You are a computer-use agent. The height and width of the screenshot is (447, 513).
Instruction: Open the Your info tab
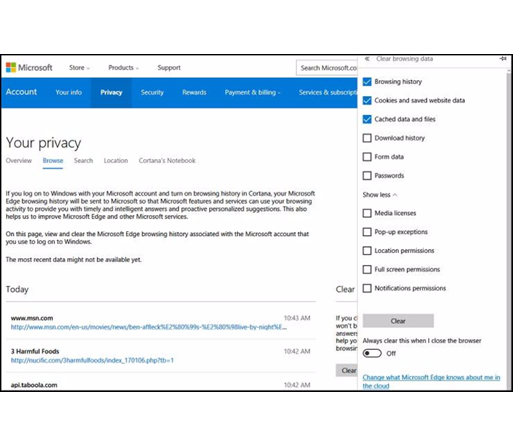[x=69, y=93]
